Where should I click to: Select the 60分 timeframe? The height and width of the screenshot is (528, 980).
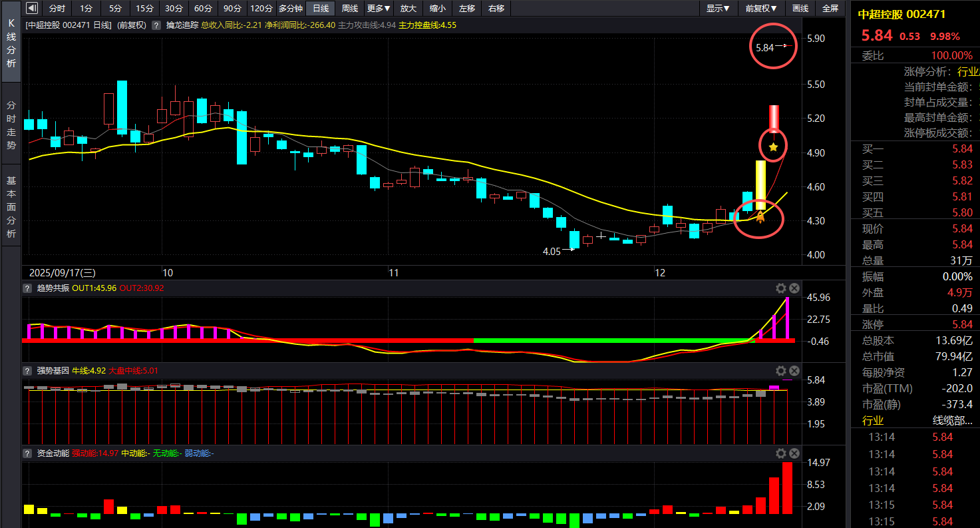[x=203, y=9]
